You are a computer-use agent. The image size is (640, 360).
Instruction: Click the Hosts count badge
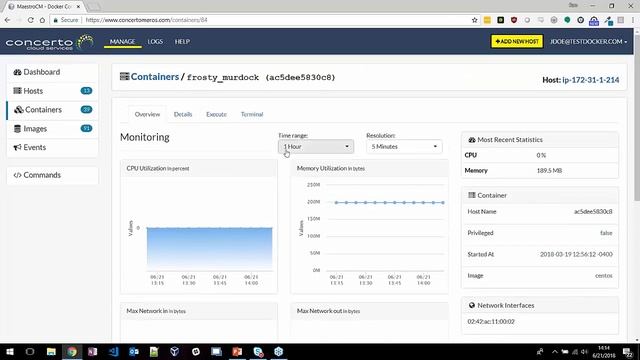86,91
